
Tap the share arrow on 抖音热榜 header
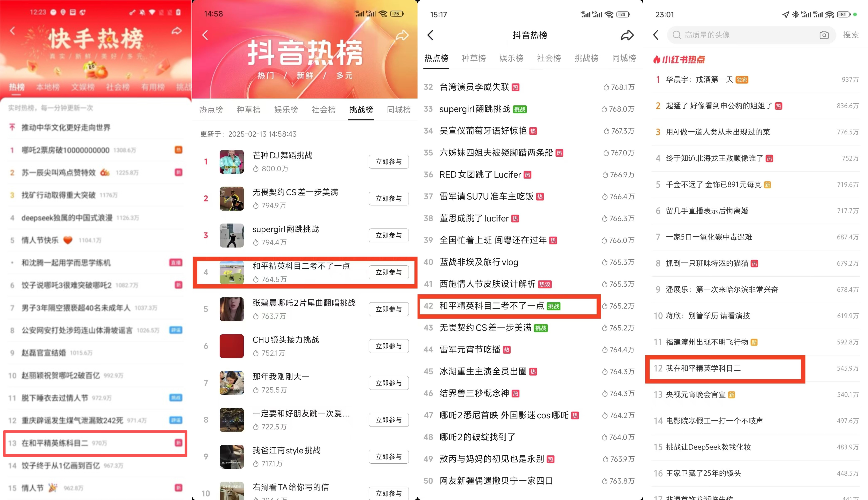coord(627,35)
